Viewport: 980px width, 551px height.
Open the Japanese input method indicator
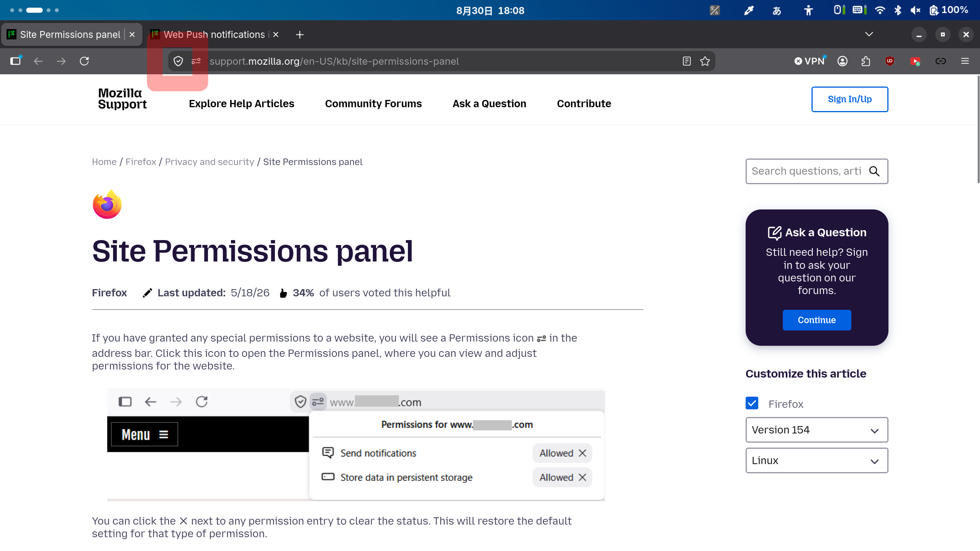click(x=777, y=10)
